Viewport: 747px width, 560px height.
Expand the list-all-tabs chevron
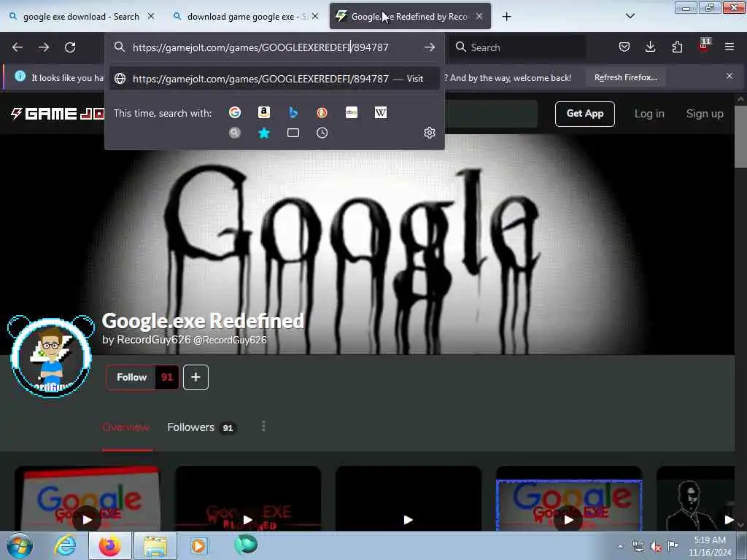(630, 16)
